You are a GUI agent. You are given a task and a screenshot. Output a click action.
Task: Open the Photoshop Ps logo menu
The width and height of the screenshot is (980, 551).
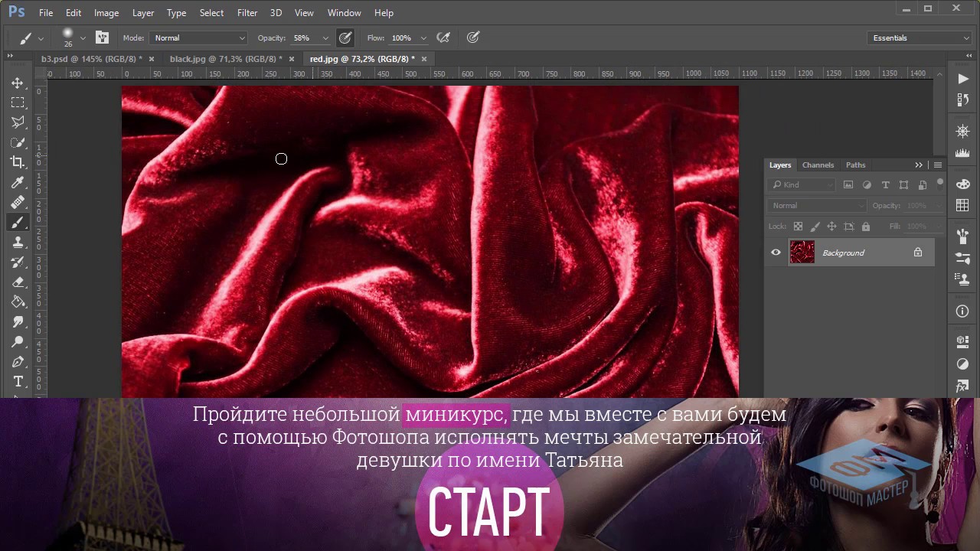(16, 12)
